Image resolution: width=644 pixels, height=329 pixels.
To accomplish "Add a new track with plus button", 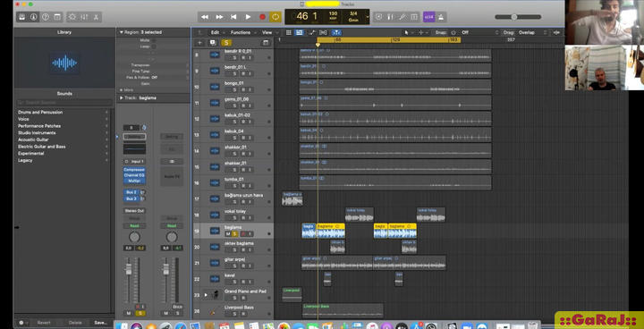I will [x=199, y=43].
